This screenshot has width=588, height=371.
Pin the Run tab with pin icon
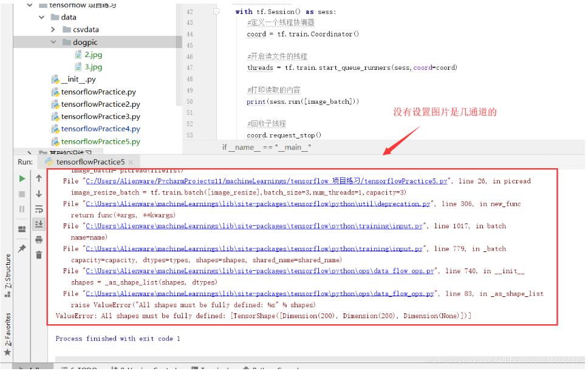pyautogui.click(x=22, y=248)
